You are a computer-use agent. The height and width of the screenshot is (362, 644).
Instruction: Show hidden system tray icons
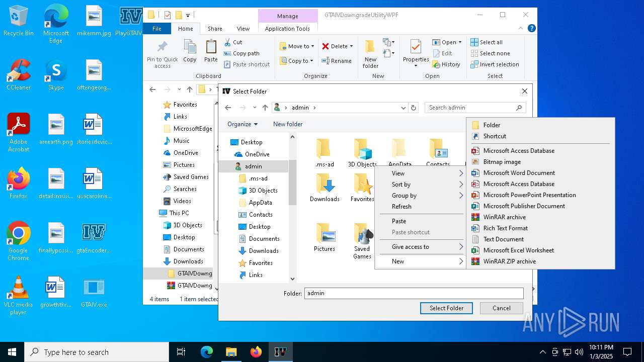pos(542,352)
